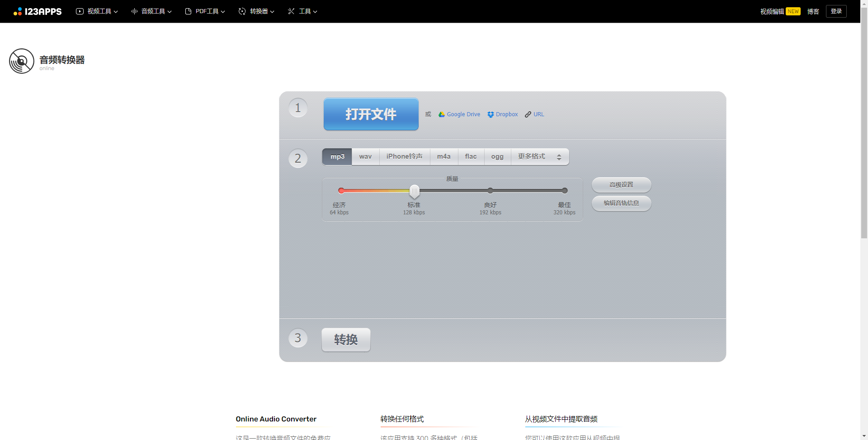Expand the PDF工具 menu
Viewport: 868px width, 440px height.
pyautogui.click(x=205, y=11)
